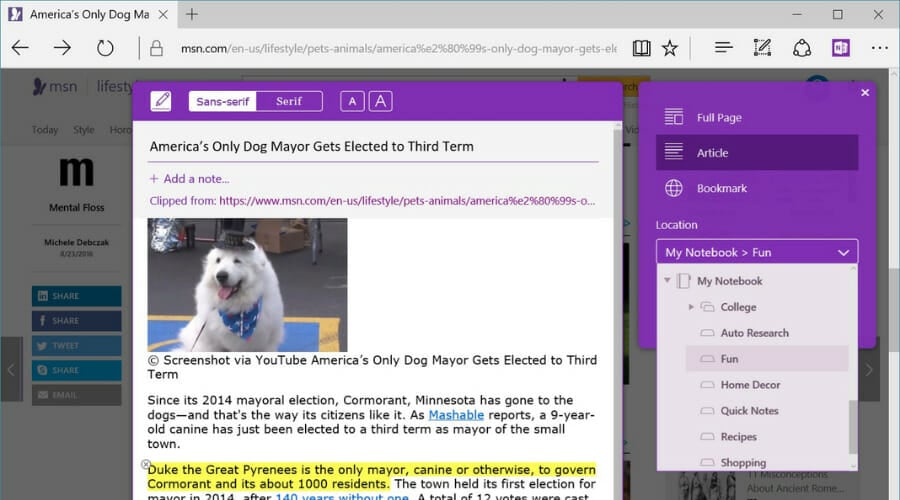Open the Clipped from msn.com link
This screenshot has width=900, height=500.
click(x=407, y=201)
